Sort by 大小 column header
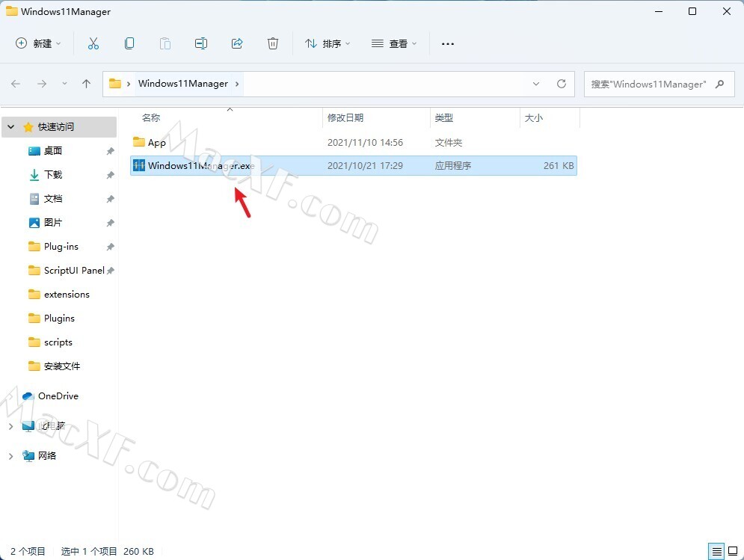The width and height of the screenshot is (744, 560). point(534,117)
